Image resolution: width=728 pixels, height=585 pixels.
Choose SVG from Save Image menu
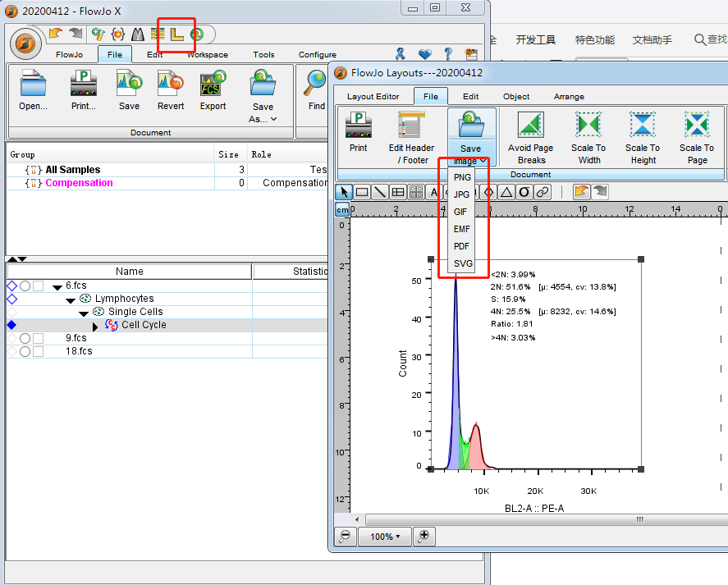pos(464,263)
